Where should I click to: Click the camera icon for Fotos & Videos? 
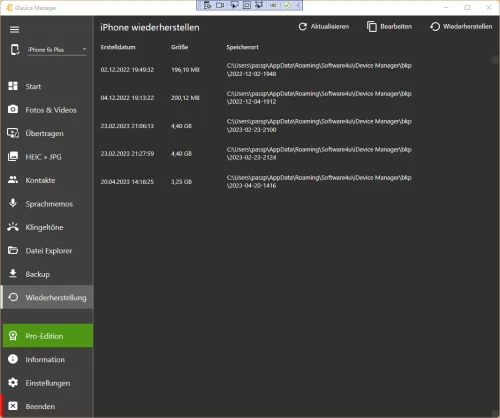pyautogui.click(x=13, y=109)
